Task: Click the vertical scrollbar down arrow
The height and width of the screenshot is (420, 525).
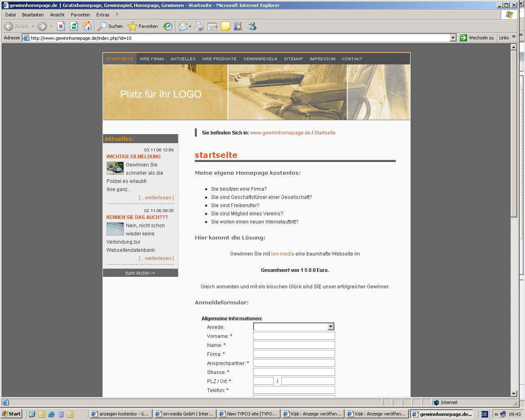Action: click(514, 394)
